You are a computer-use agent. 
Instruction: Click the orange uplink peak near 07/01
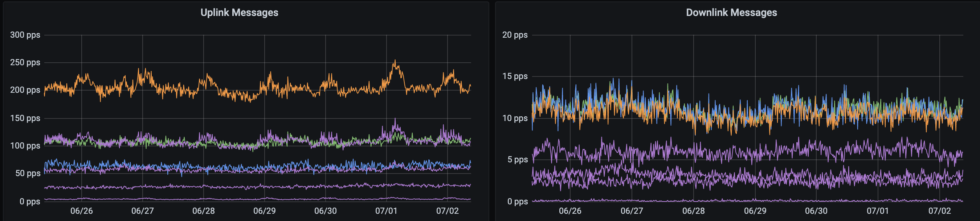click(395, 61)
